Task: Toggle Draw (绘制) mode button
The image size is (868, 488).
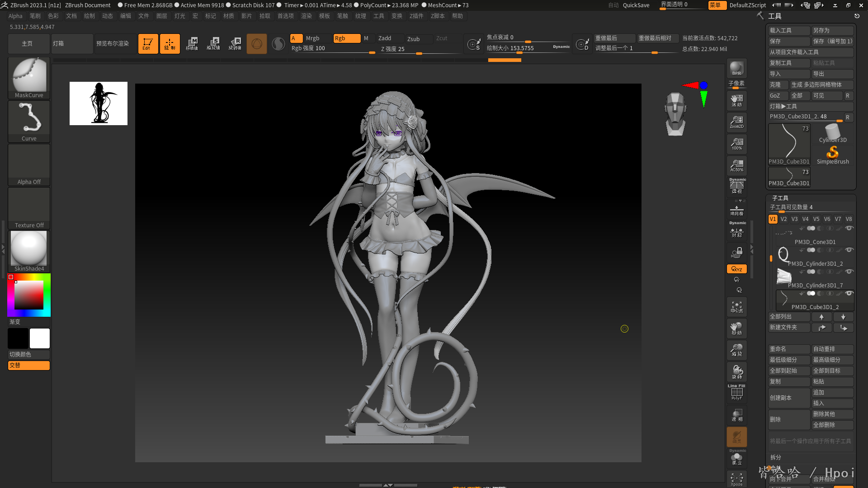Action: [170, 44]
